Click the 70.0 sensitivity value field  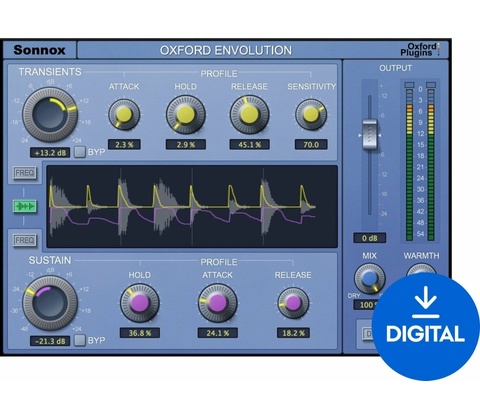tap(311, 144)
